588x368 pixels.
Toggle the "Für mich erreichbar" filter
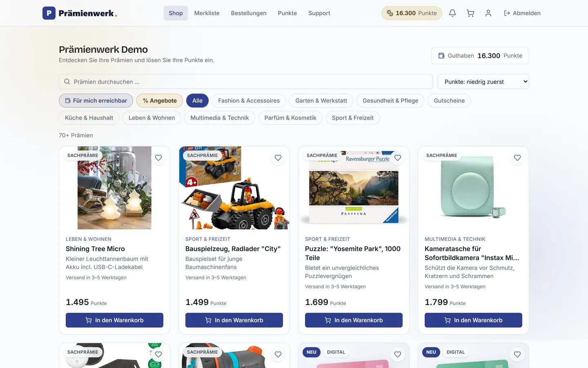point(96,101)
